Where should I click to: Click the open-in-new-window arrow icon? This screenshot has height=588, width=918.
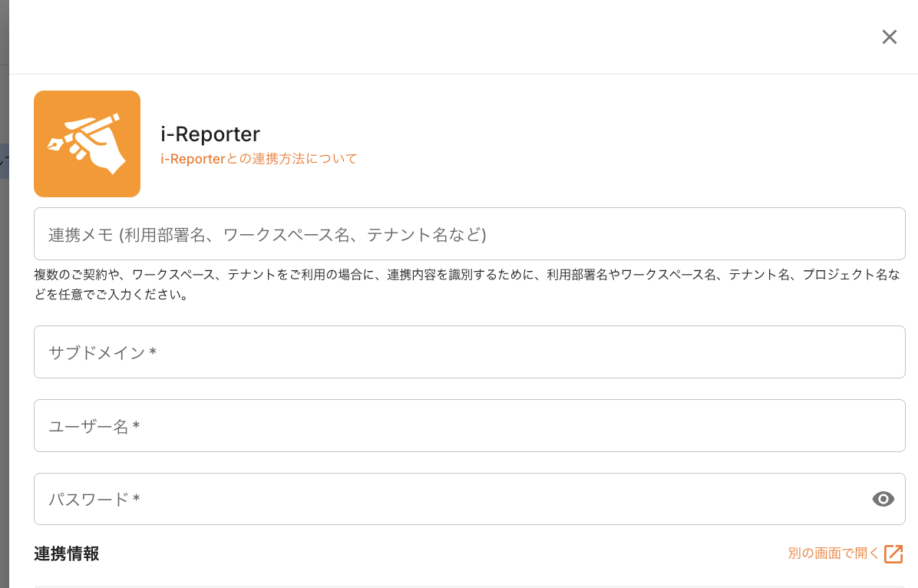(893, 553)
